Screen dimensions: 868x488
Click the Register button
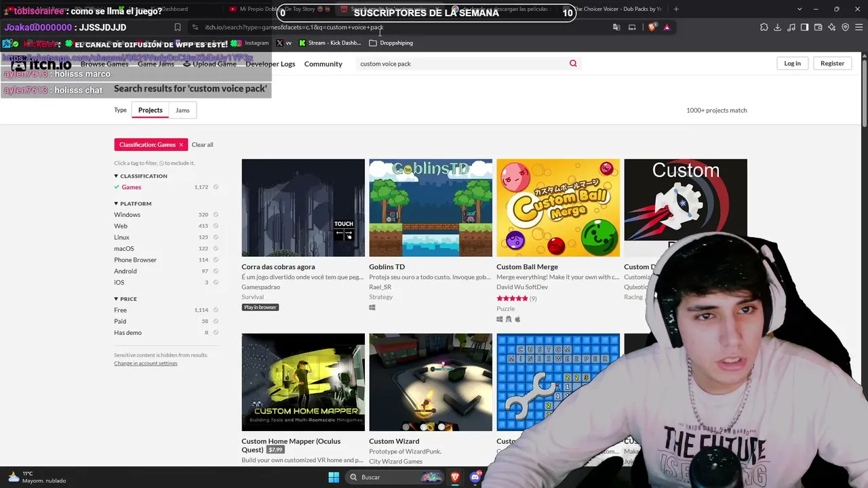pos(832,64)
